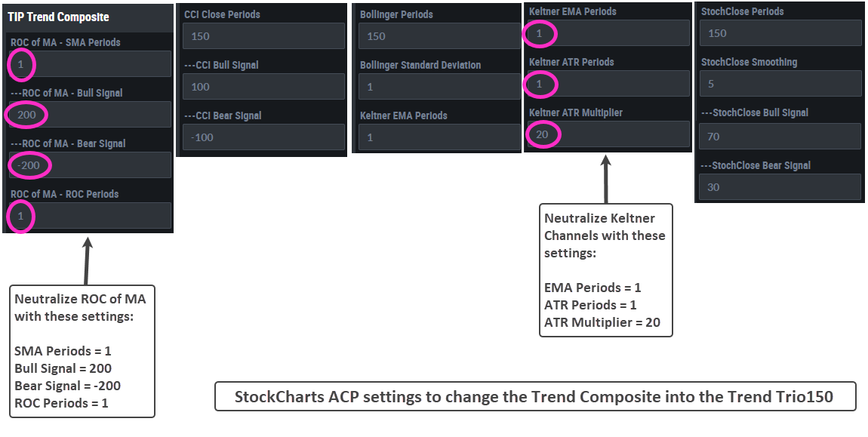Edit the StochClose Bear Signal value

tap(780, 187)
